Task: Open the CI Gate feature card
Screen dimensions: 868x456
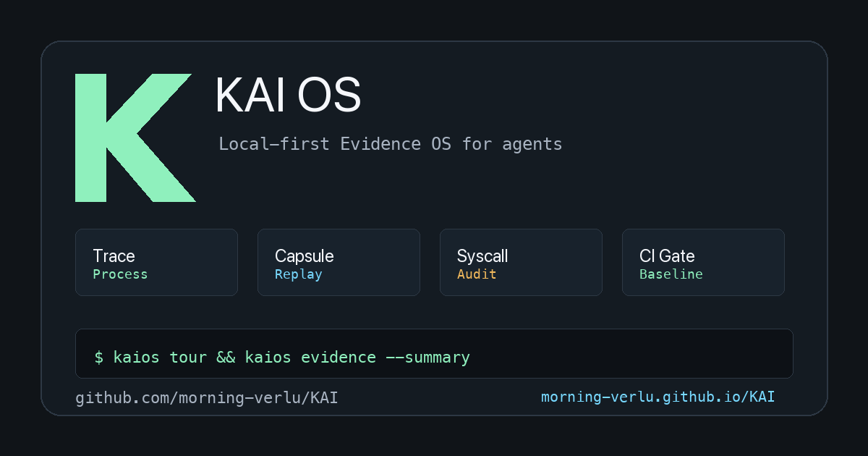Action: coord(703,263)
